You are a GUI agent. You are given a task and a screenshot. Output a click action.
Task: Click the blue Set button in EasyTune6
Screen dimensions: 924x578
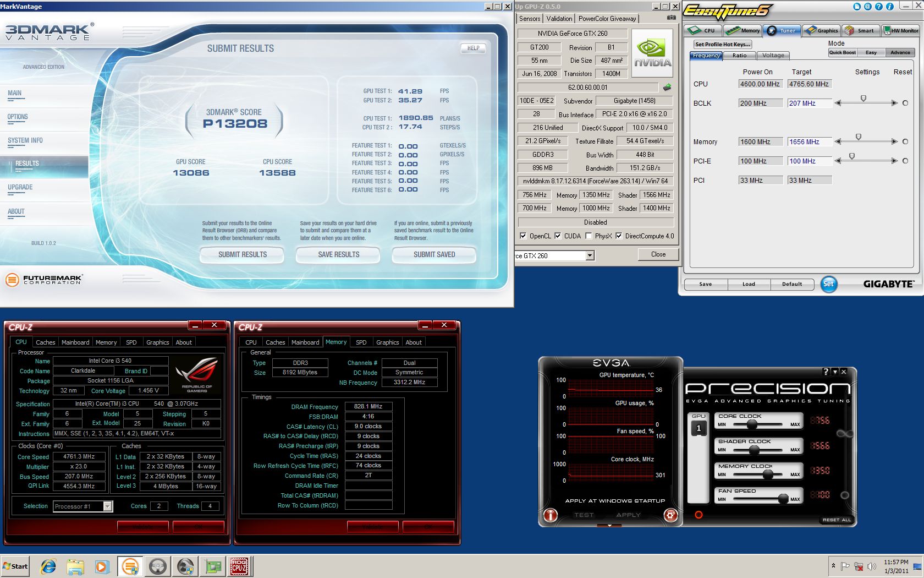[x=828, y=284]
